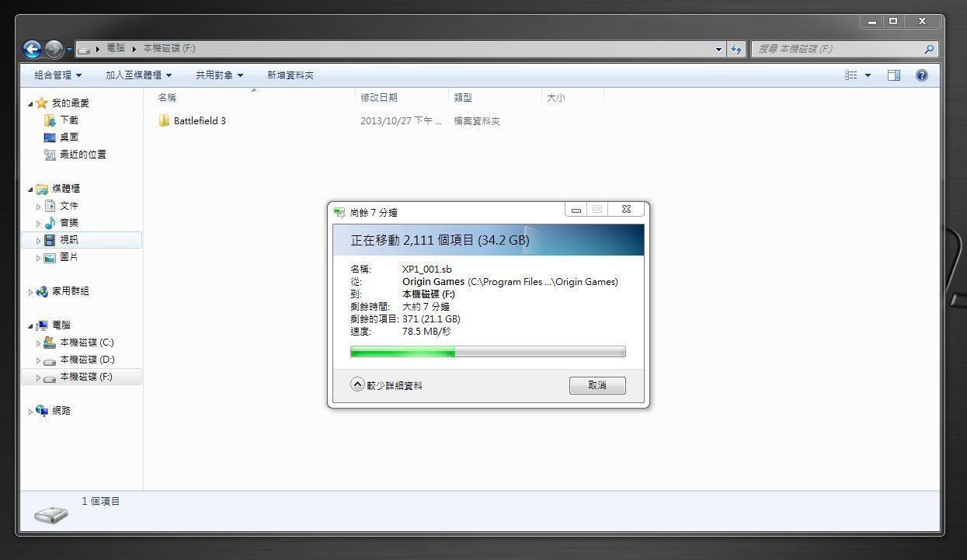Open 最近的位置 in favorites
Screen dimensions: 967x560
(83, 155)
